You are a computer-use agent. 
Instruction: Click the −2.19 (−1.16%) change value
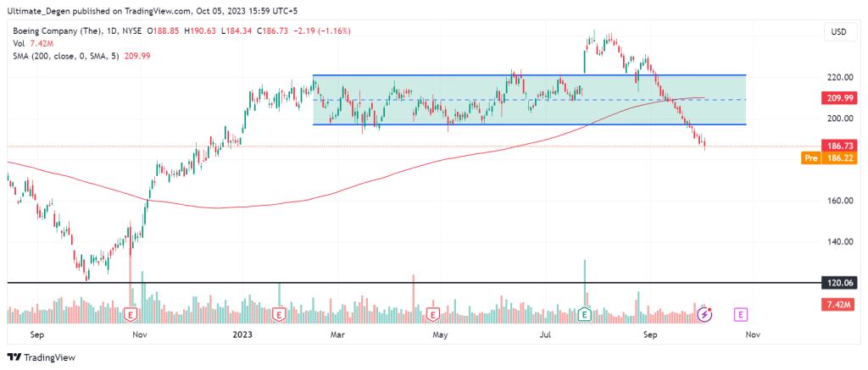pos(321,31)
